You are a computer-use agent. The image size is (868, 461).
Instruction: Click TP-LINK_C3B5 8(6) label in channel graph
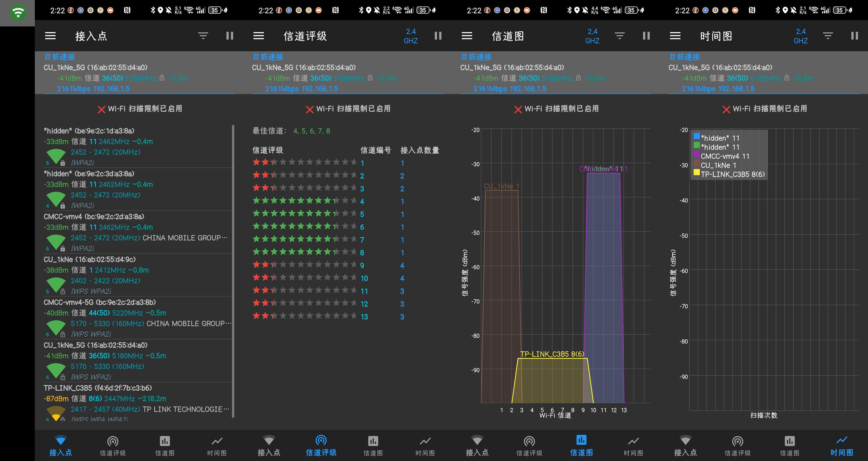point(552,354)
